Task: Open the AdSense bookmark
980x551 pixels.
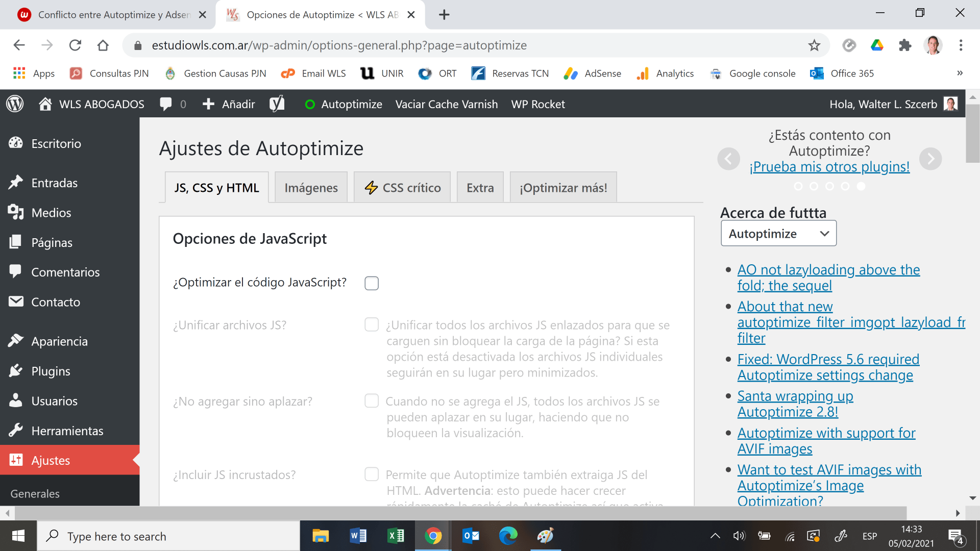Action: click(593, 73)
